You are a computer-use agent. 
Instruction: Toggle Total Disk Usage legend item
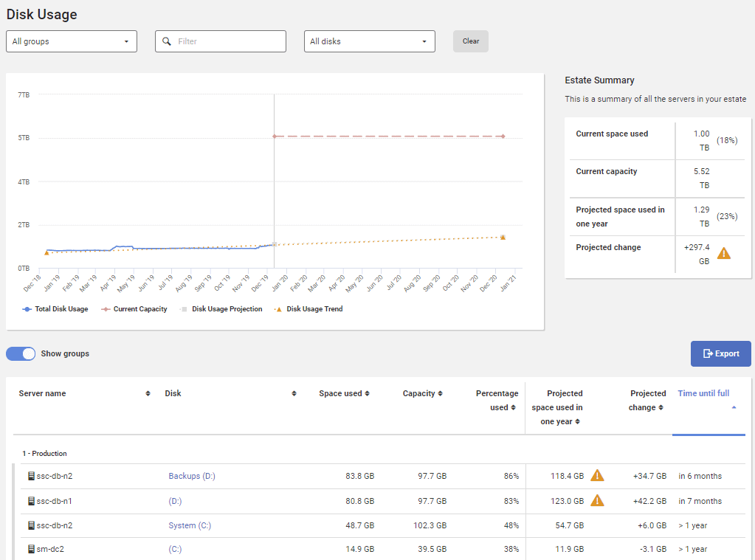(55, 309)
